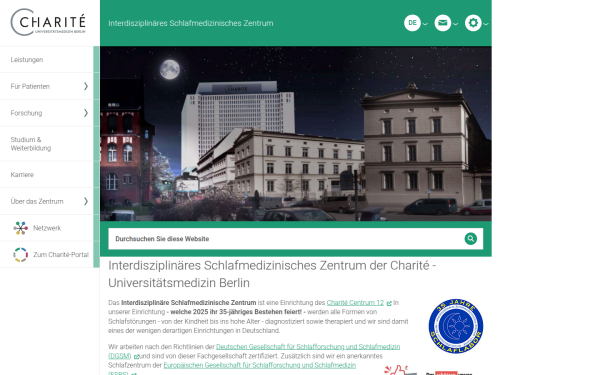The height and width of the screenshot is (375, 600).
Task: Click the 35 Jahre Schlaflabor badge
Action: click(456, 326)
